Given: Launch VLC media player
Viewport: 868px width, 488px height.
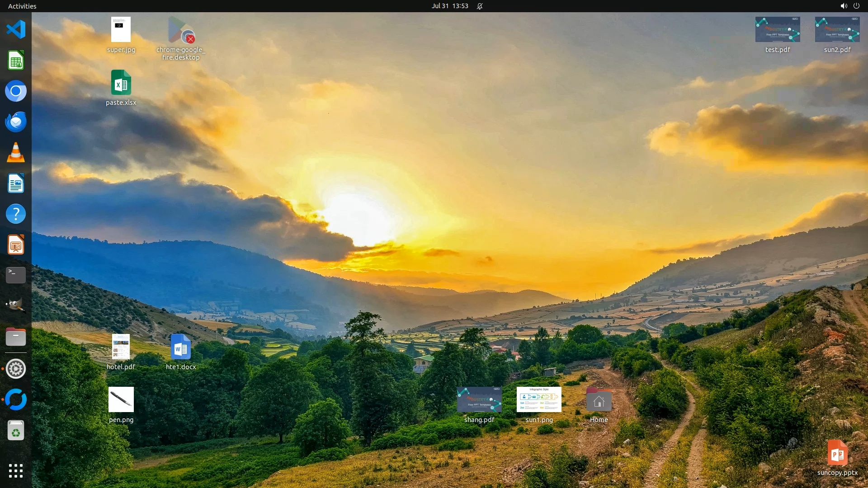Looking at the screenshot, I should pos(16,153).
